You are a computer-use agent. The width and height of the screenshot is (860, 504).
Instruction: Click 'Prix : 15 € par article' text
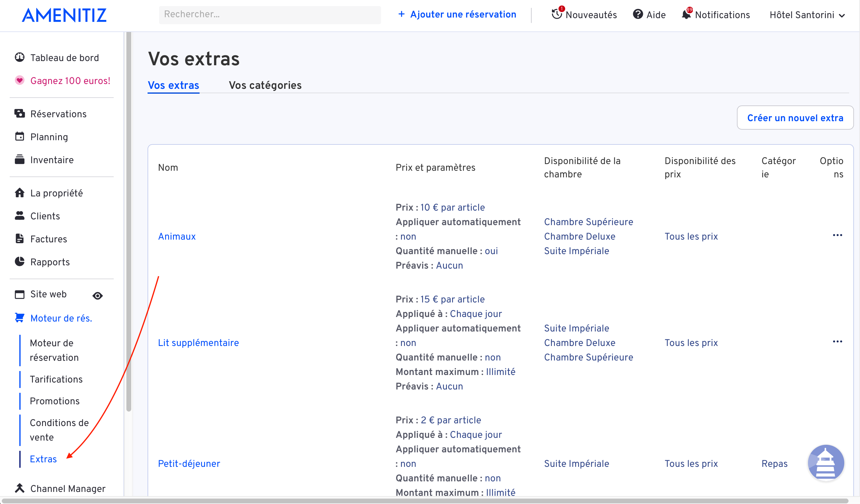click(440, 299)
